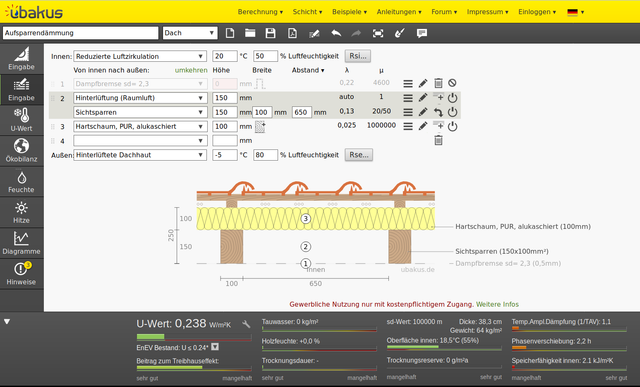
Task: Open Hinterlüftung (Raumluft) material dropdown
Action: (140, 98)
